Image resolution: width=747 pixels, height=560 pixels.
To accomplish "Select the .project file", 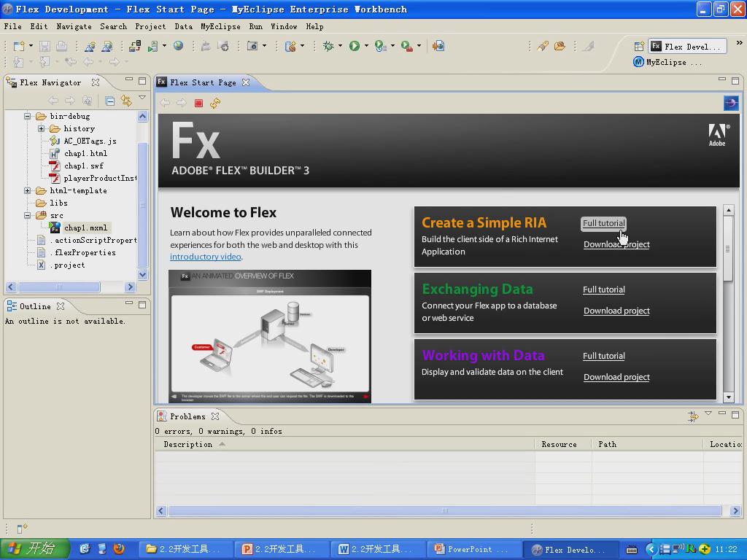I will point(68,265).
